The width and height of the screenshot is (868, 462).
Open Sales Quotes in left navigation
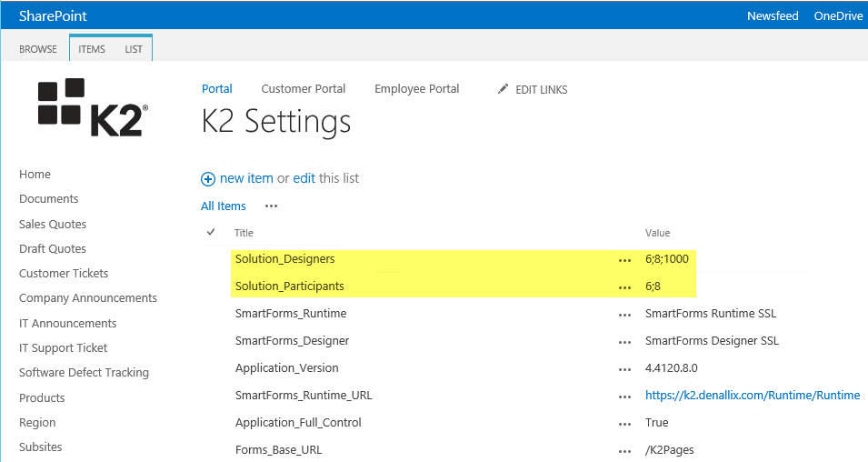tap(53, 224)
